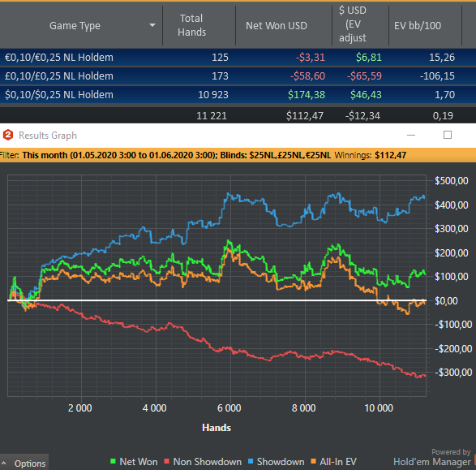476x470 pixels.
Task: Click the Options label at bottom left
Action: (x=30, y=464)
